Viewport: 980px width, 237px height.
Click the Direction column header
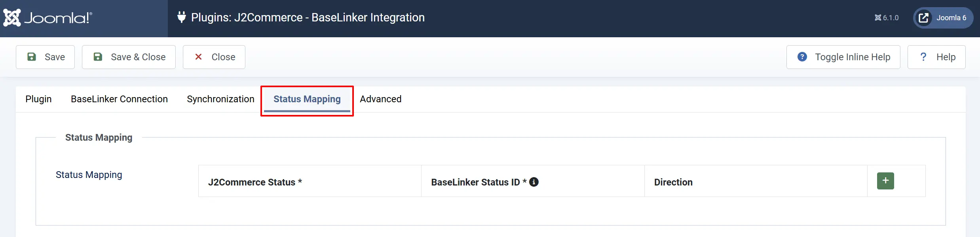pyautogui.click(x=673, y=182)
